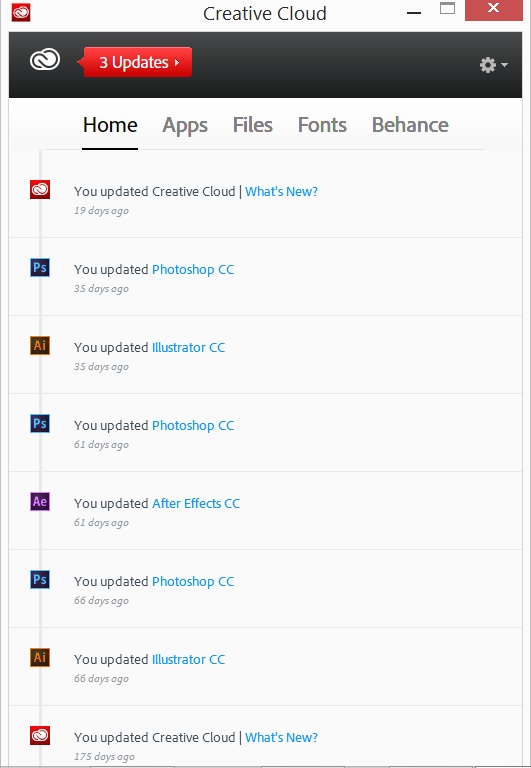Image resolution: width=531 pixels, height=768 pixels.
Task: Open the After Effects CC link
Action: pos(196,504)
